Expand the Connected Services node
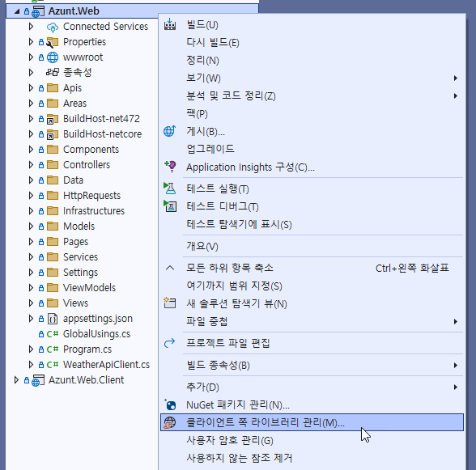 click(x=31, y=27)
